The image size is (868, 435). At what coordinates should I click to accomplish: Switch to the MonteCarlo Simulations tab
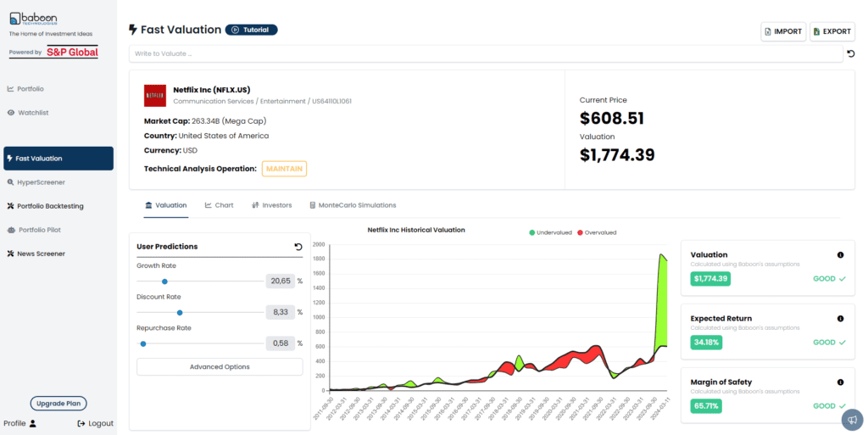[x=353, y=205]
